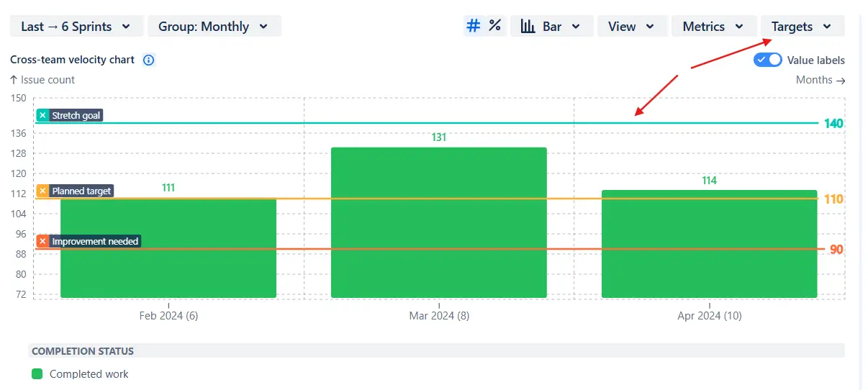
Task: Switch to issue count (#) mode
Action: (473, 27)
